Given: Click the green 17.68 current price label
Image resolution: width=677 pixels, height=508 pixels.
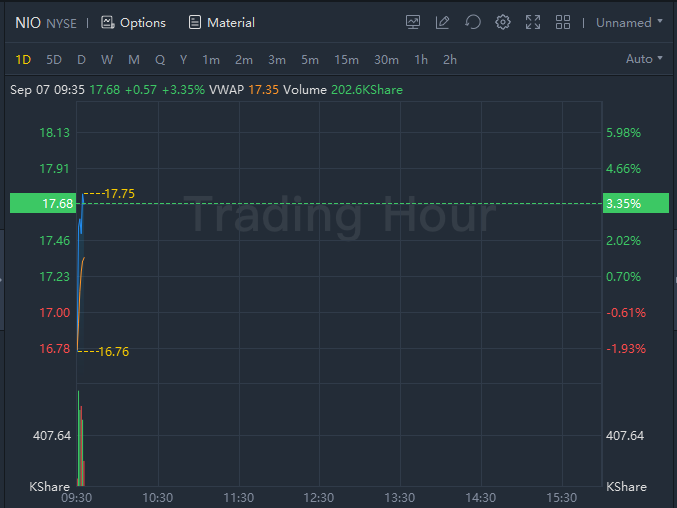Looking at the screenshot, I should pyautogui.click(x=41, y=203).
